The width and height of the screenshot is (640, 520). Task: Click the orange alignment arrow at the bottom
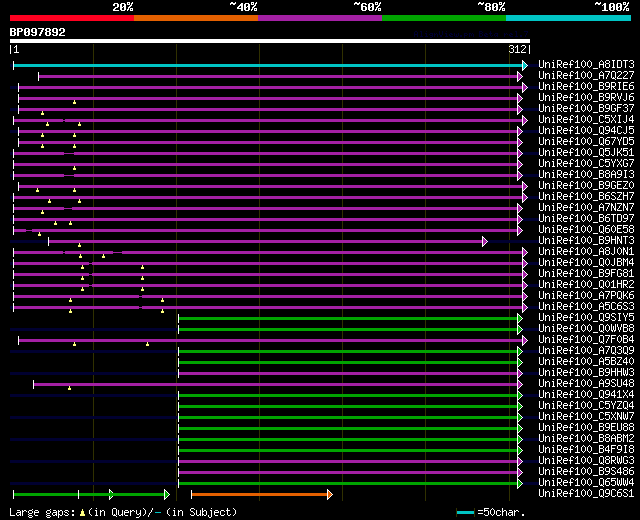pos(260,494)
